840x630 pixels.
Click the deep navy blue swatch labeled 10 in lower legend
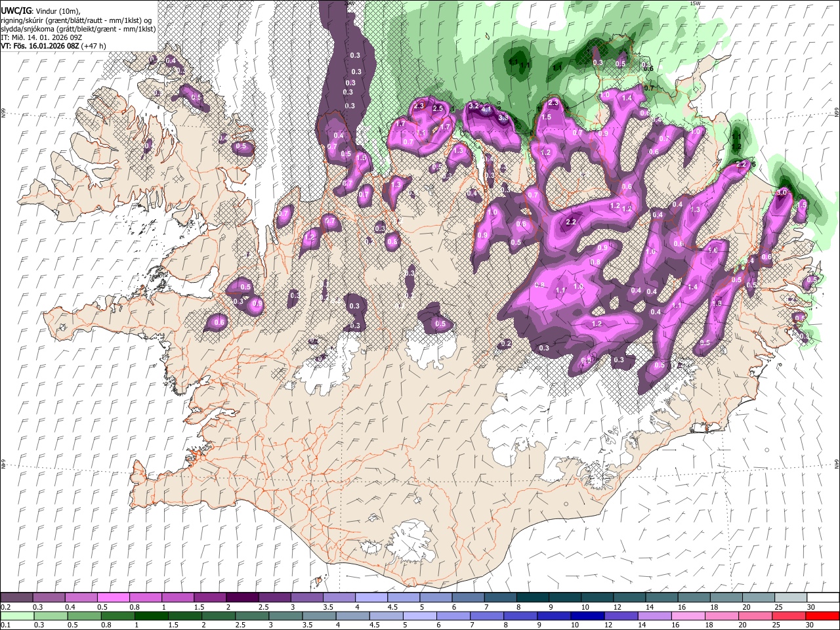point(587,616)
